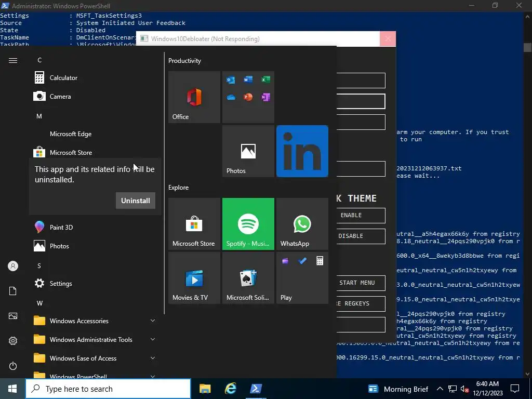Viewport: 532px width, 399px height.
Task: Click the Start menu hamburger icon
Action: pyautogui.click(x=13, y=60)
